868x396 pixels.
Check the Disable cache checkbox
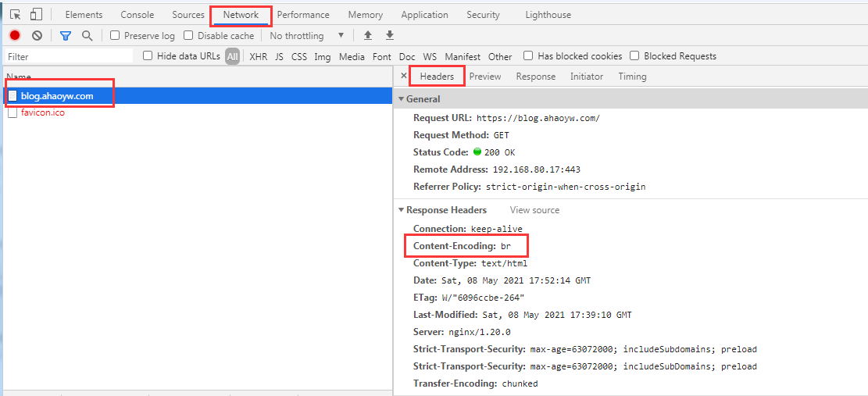pyautogui.click(x=188, y=35)
